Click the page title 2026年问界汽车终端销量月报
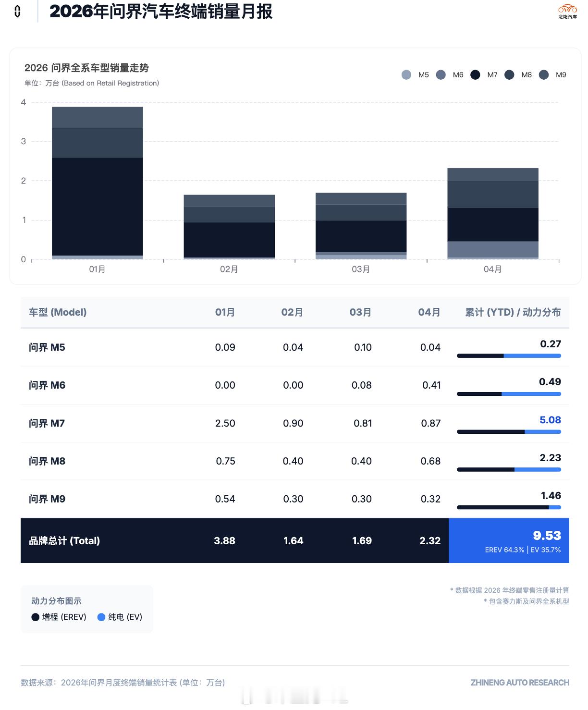Image resolution: width=588 pixels, height=710 pixels. pos(161,12)
